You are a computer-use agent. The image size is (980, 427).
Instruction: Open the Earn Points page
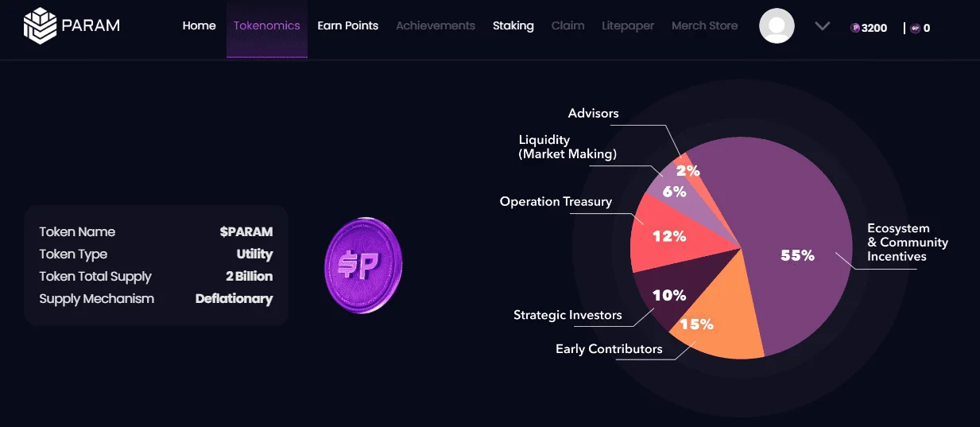tap(347, 25)
